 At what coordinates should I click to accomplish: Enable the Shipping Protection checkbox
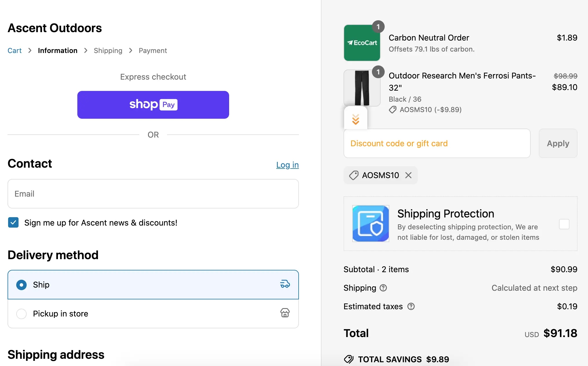pyautogui.click(x=564, y=224)
